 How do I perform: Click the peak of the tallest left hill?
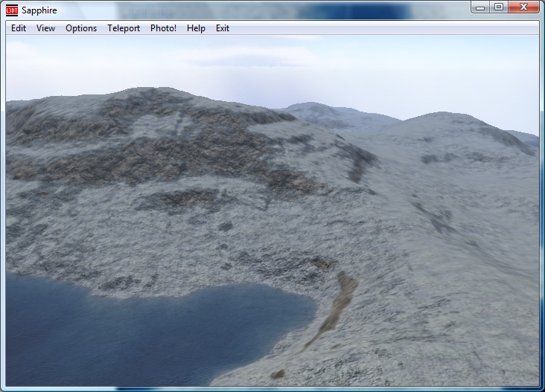coord(160,90)
